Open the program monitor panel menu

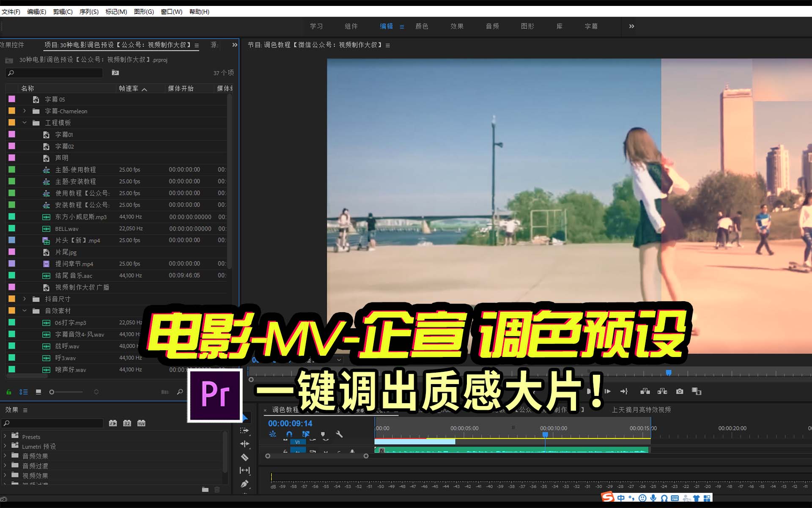(x=388, y=45)
